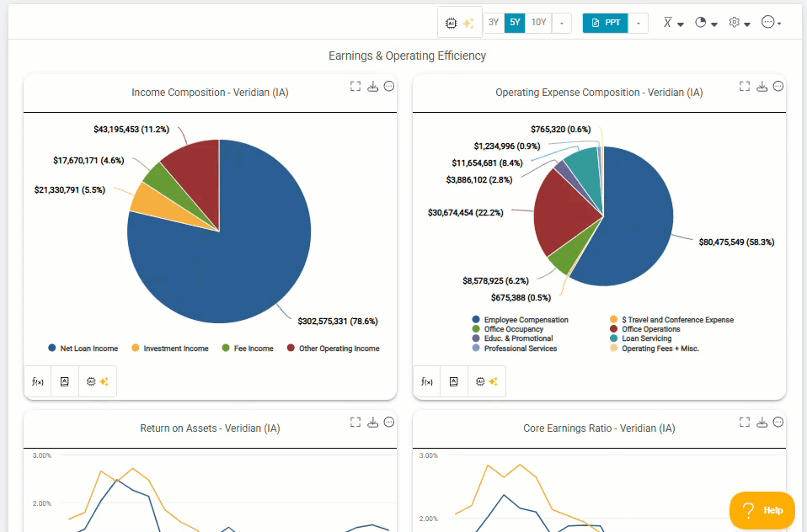Open the time period dropdown arrow
The image size is (807, 532).
point(562,24)
